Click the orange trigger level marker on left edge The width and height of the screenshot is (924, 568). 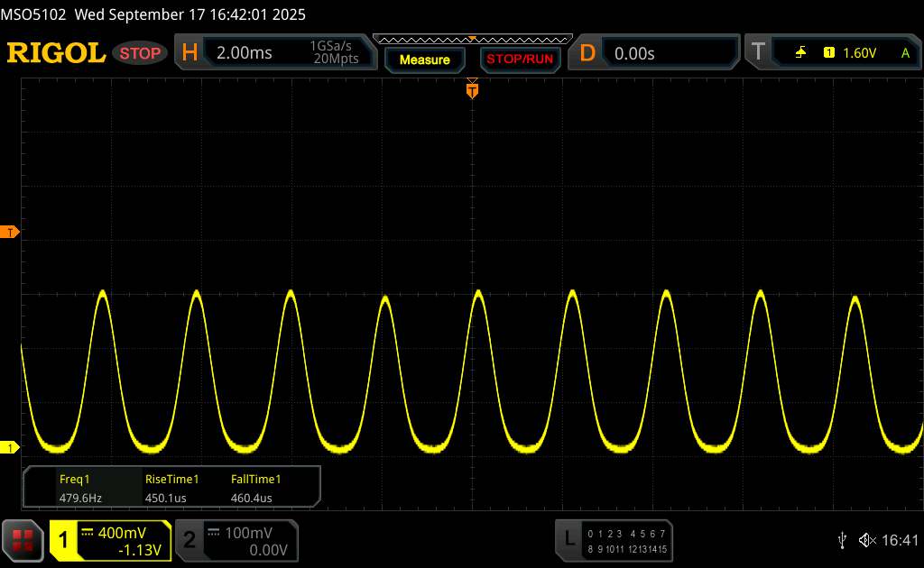[x=11, y=233]
